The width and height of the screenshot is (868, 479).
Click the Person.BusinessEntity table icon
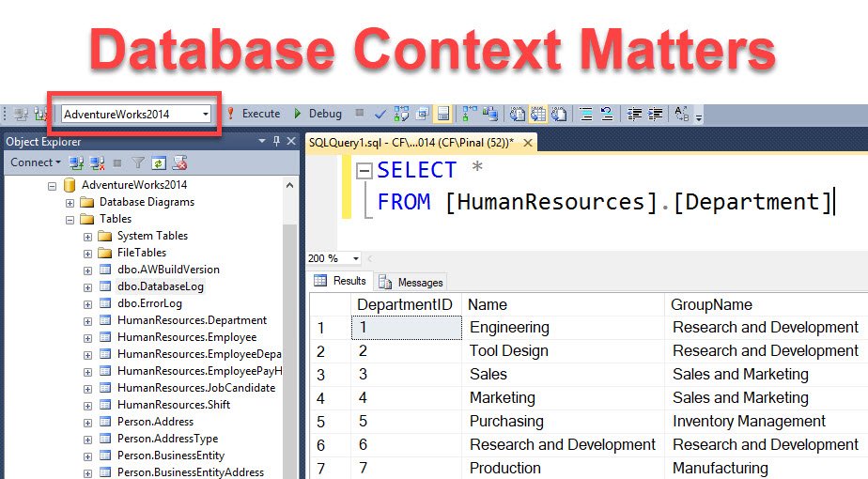point(105,456)
